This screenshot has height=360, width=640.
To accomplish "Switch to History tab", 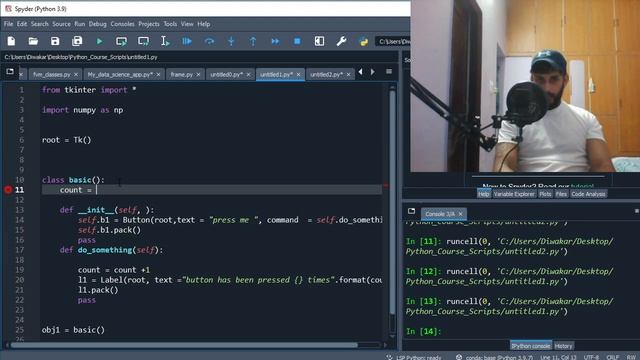I will coord(564,346).
